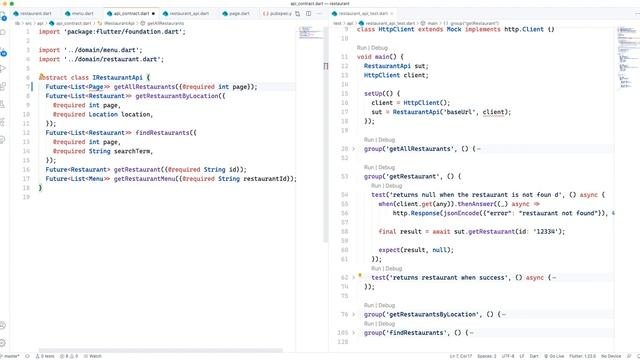The height and width of the screenshot is (360, 640).
Task: Open the pubspec.y tab
Action: click(x=277, y=13)
